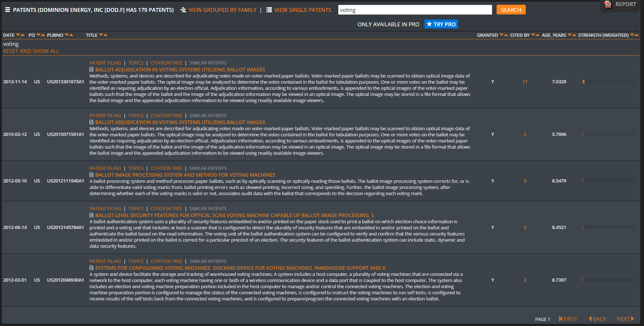
Task: Sort STRENGTH (WEIGHTED) ascending with up arrow
Action: click(637, 35)
